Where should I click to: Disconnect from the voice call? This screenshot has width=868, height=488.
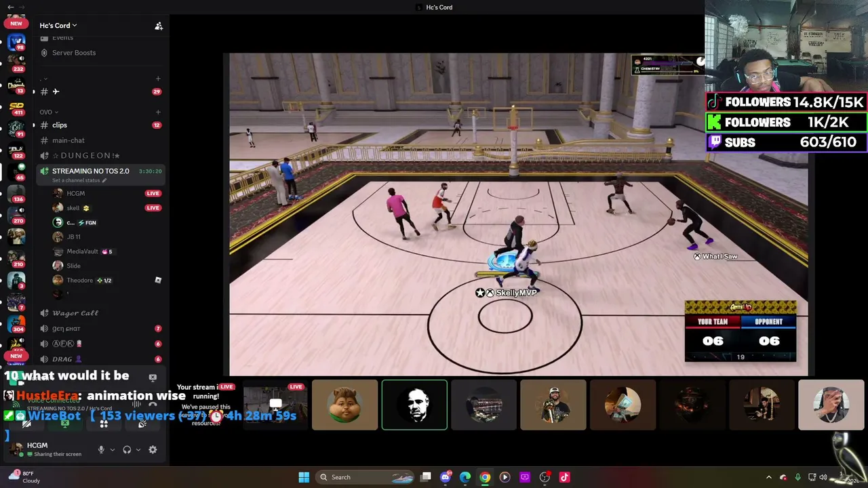tap(153, 405)
